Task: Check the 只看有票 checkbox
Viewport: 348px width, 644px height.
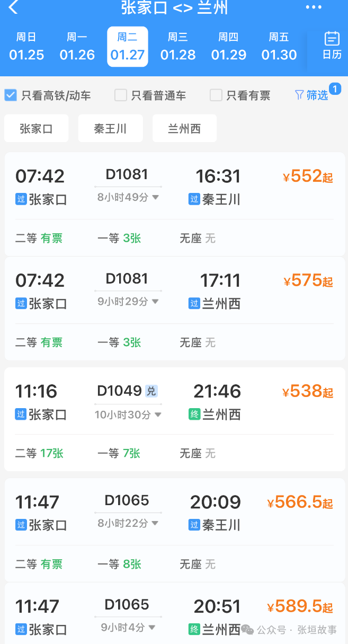Action: click(x=216, y=95)
